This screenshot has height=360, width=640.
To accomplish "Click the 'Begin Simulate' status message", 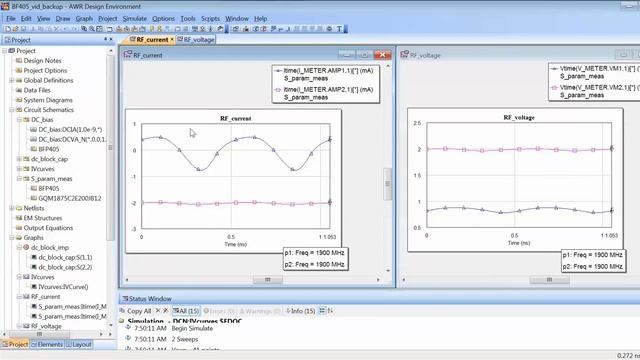I will click(x=192, y=328).
